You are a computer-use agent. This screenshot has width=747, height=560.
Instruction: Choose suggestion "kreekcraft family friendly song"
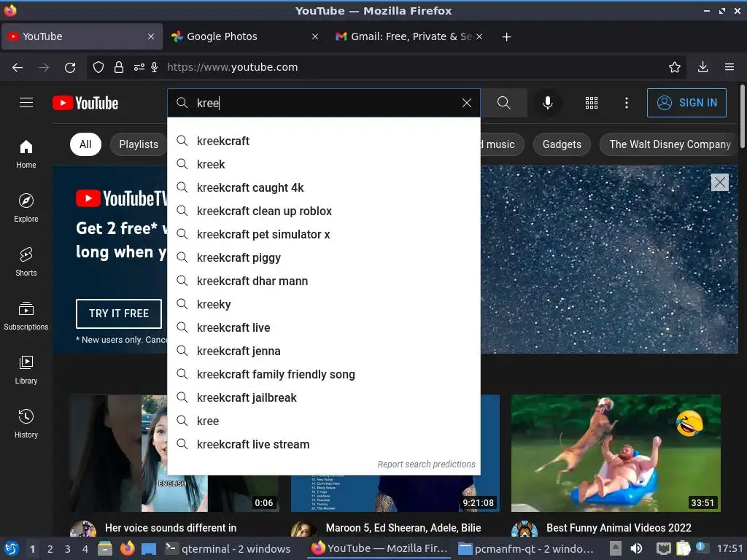(324, 374)
